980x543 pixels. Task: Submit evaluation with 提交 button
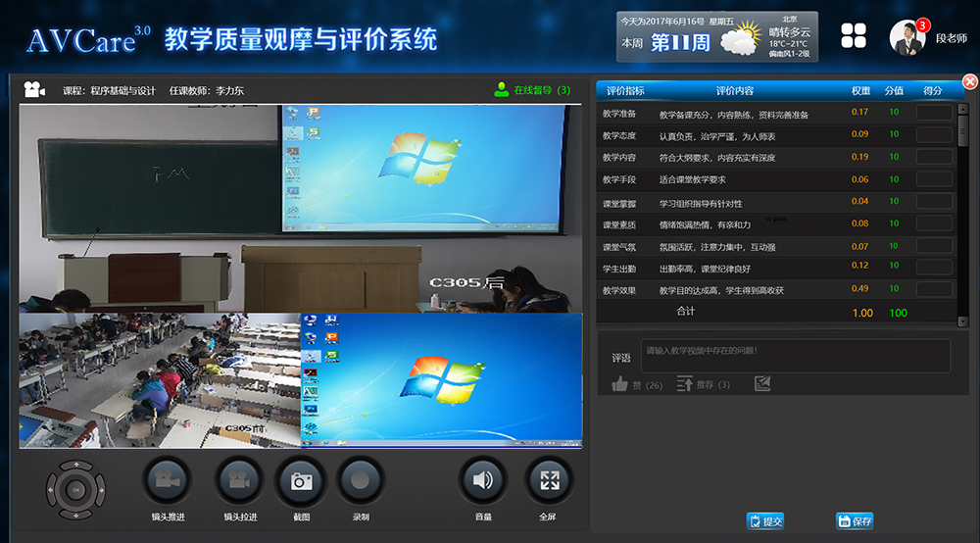[x=765, y=521]
